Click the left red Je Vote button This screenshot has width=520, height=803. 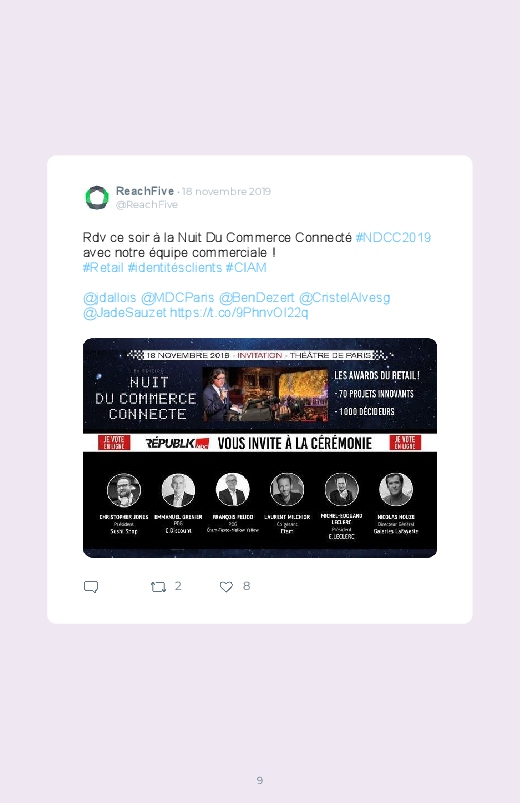point(114,442)
